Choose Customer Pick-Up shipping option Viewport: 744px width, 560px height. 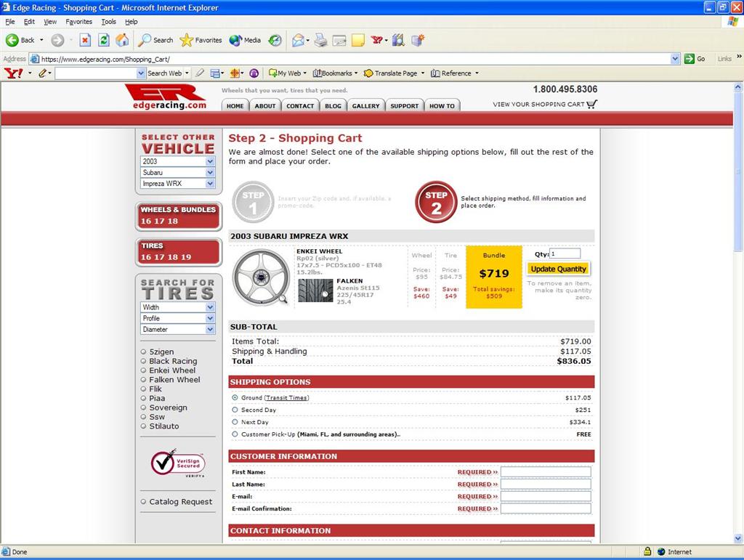pyautogui.click(x=235, y=434)
